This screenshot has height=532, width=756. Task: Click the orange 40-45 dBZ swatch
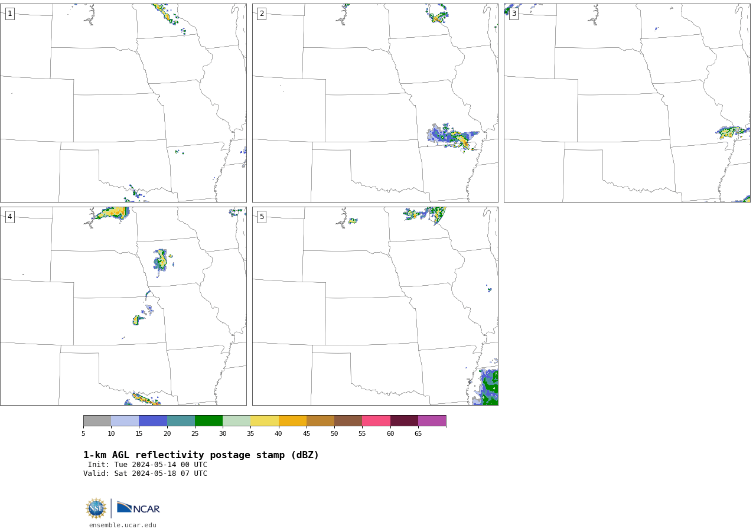292,420
